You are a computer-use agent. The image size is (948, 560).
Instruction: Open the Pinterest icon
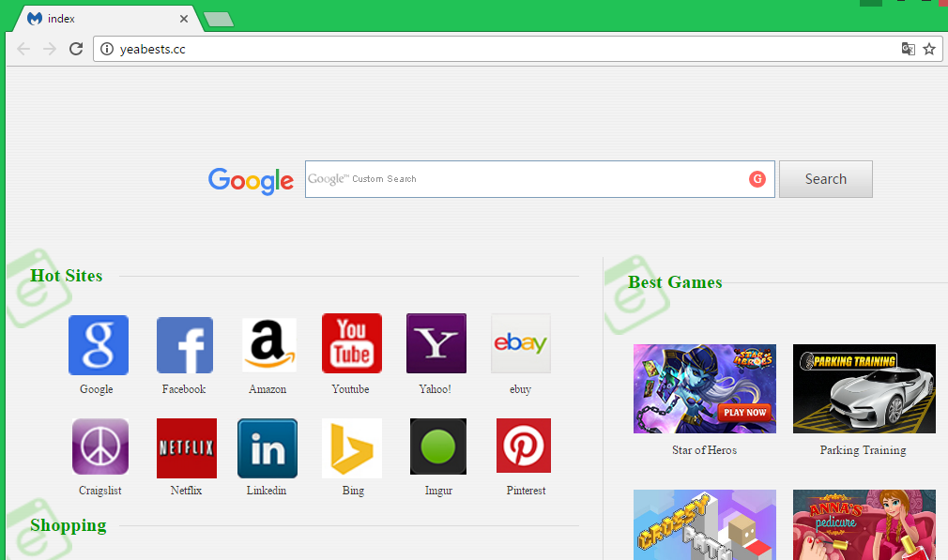524,446
